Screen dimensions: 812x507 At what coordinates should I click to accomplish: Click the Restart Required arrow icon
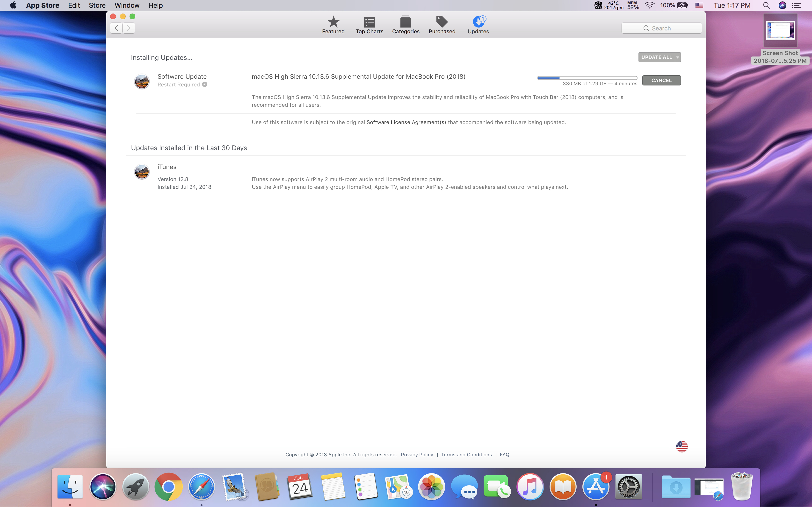pos(205,84)
